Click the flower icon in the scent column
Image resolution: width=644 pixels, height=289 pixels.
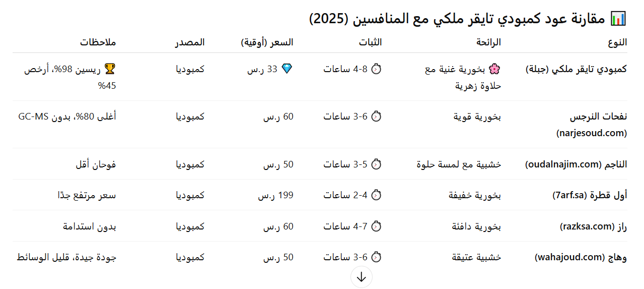[x=494, y=69]
